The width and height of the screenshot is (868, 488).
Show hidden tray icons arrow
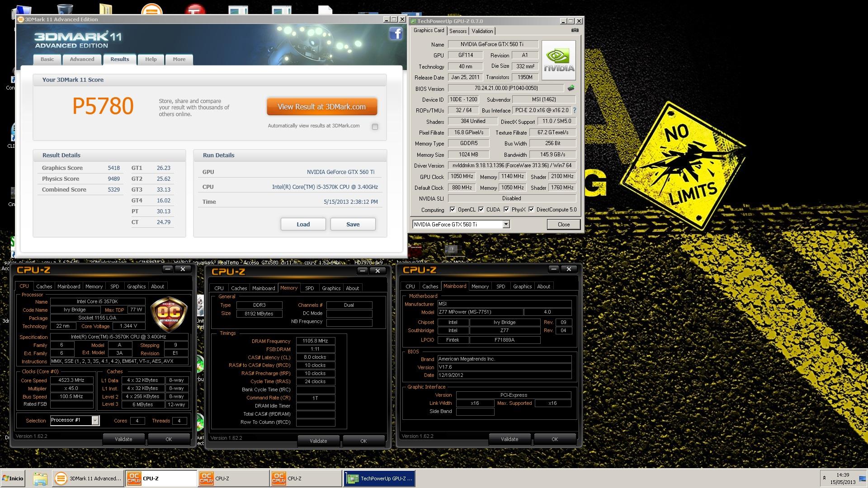[824, 478]
